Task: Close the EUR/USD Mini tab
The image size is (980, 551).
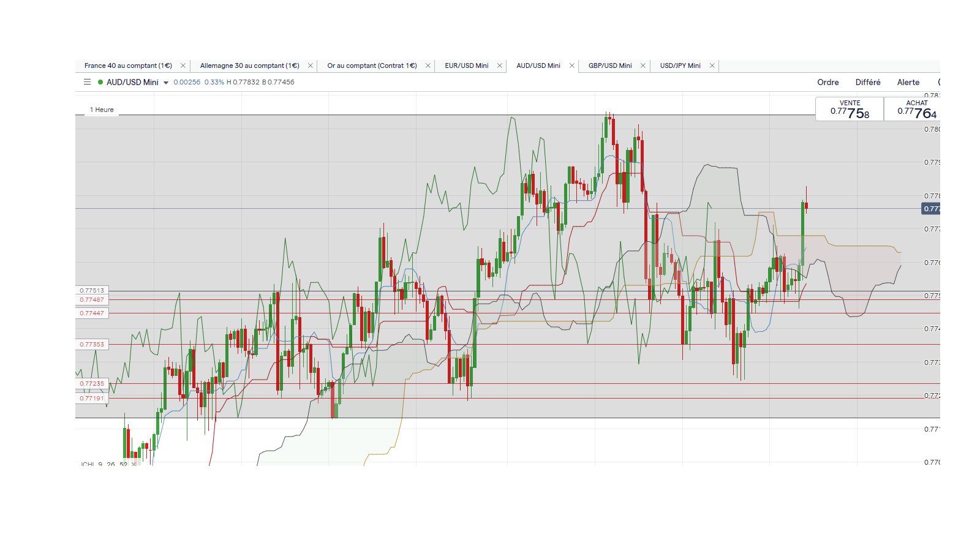Action: pyautogui.click(x=499, y=66)
